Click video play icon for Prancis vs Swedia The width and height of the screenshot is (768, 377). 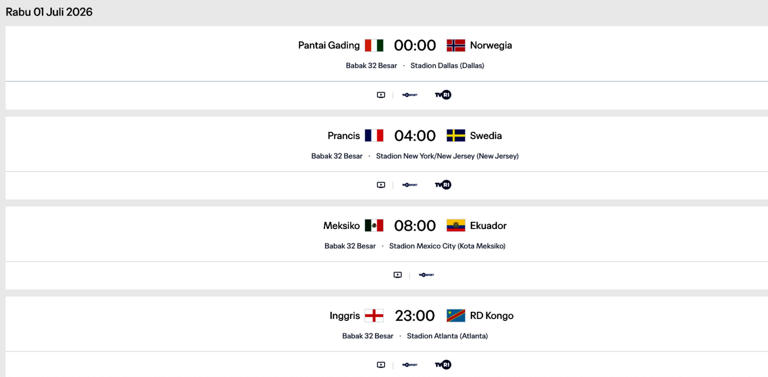[381, 185]
